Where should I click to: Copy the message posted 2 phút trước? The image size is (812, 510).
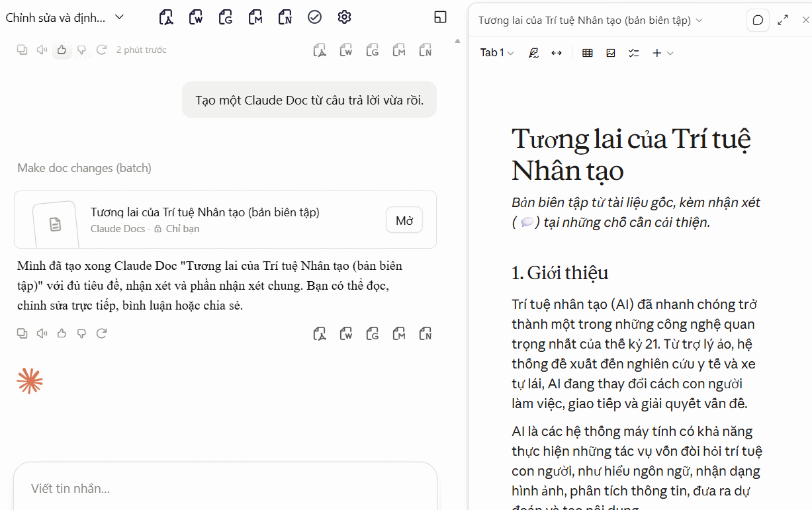23,50
